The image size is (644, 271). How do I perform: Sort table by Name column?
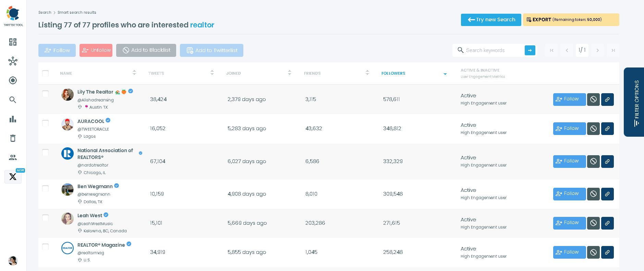134,73
